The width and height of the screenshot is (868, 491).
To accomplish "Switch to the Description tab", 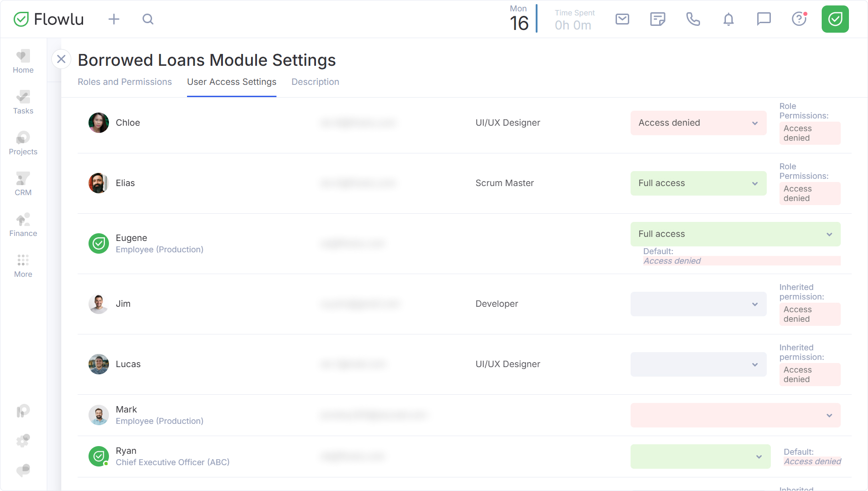I will (315, 82).
